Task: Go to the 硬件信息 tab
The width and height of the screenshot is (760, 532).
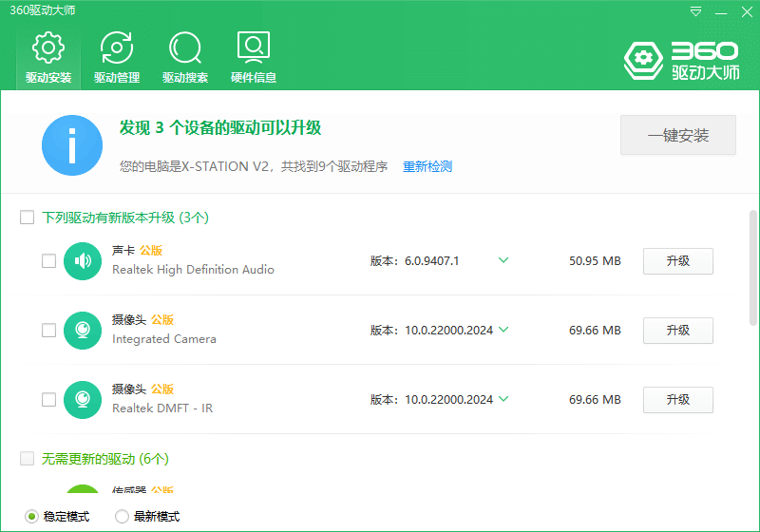Action: pos(254,58)
